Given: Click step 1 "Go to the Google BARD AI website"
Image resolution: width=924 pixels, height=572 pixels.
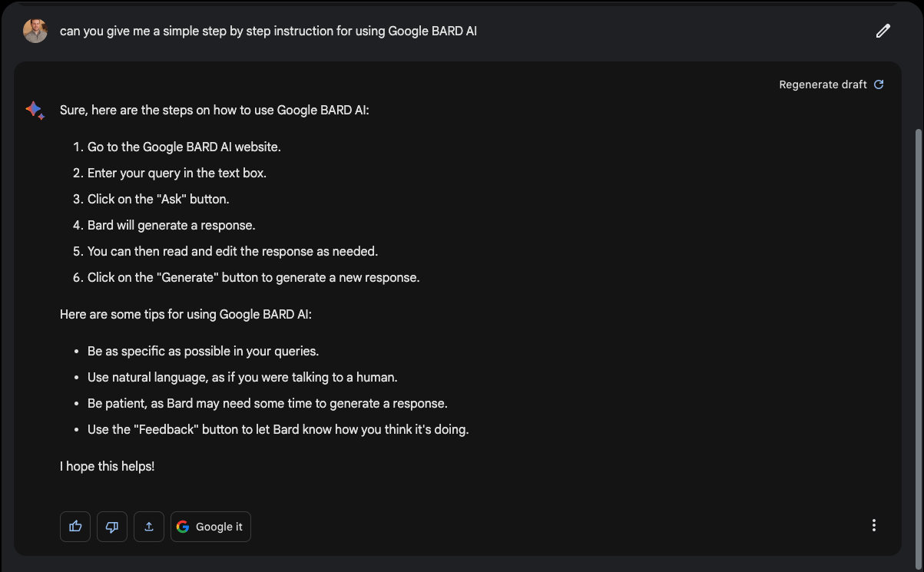Looking at the screenshot, I should [184, 147].
